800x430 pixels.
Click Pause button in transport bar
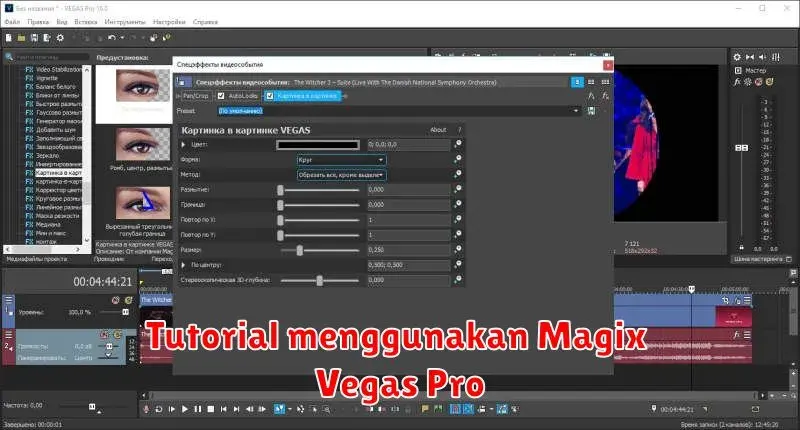pyautogui.click(x=197, y=409)
